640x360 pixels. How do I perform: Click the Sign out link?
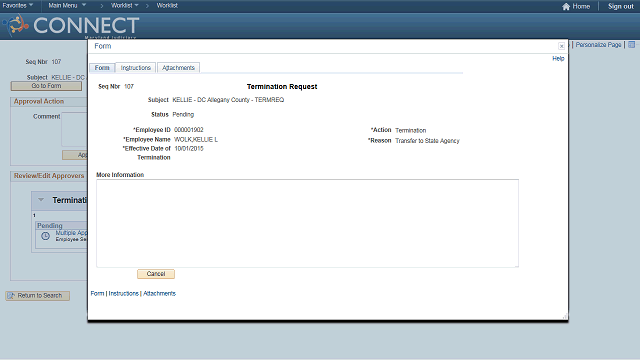620,6
